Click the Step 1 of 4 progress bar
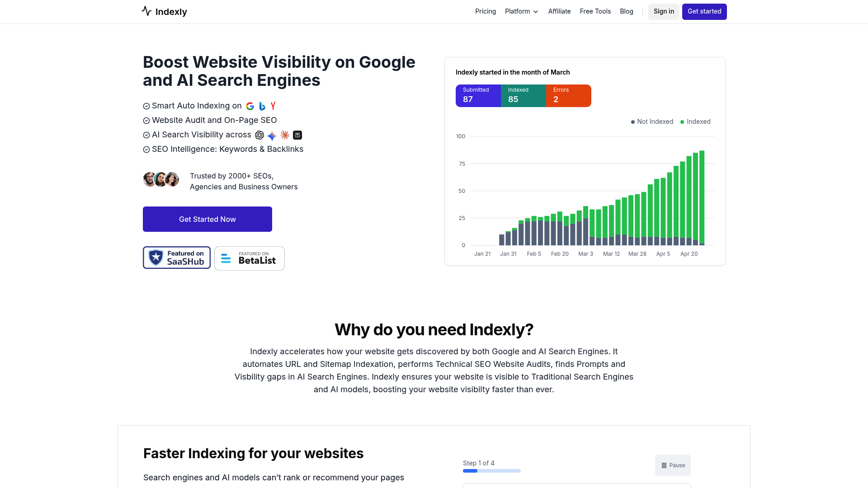Viewport: 868px width, 488px height. click(x=492, y=470)
